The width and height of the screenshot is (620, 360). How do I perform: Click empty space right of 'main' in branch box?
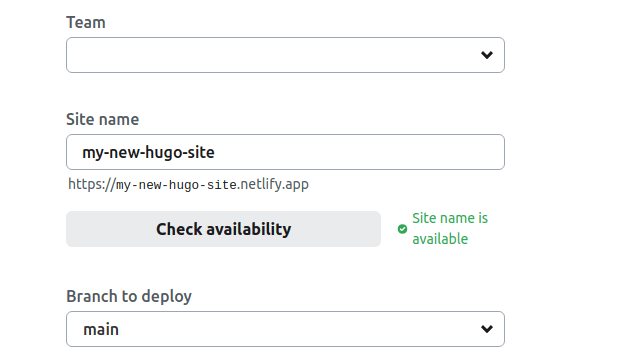tap(297, 329)
